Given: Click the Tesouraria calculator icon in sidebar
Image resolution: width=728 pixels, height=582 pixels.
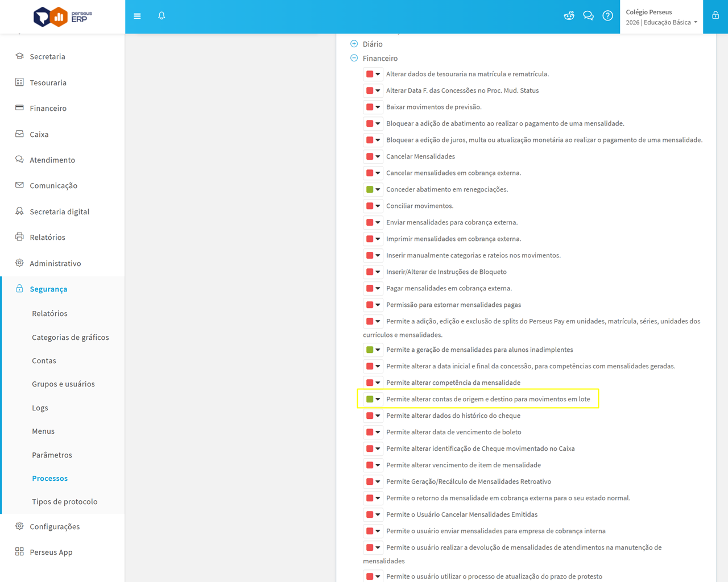Looking at the screenshot, I should coord(19,82).
